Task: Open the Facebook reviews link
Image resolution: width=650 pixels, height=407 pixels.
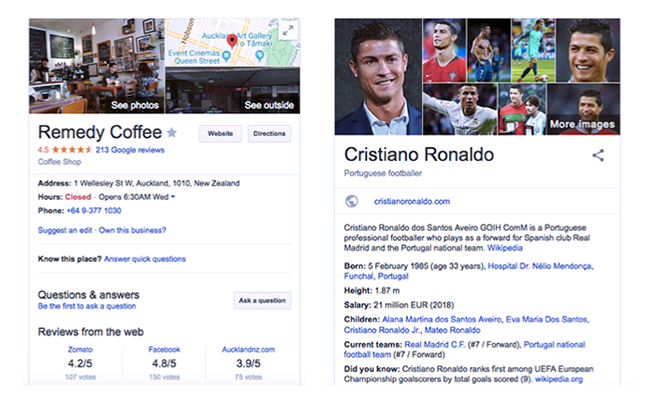Action: (x=164, y=349)
